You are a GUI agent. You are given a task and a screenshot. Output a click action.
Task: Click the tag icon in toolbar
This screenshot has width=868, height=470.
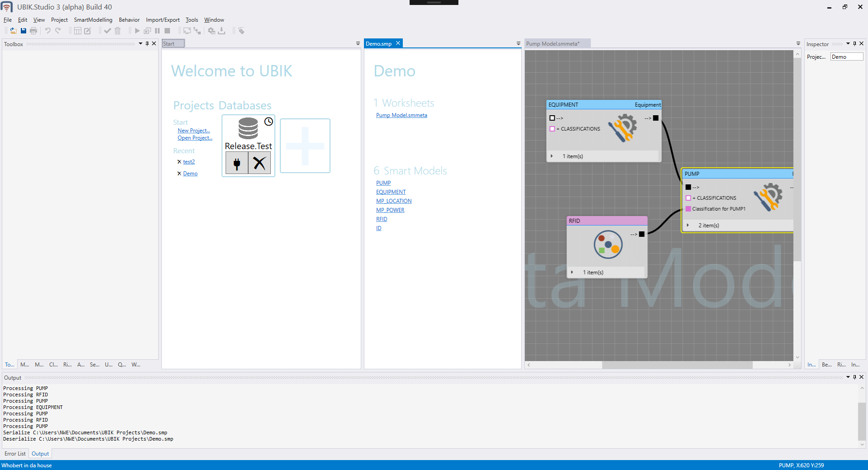click(x=241, y=31)
